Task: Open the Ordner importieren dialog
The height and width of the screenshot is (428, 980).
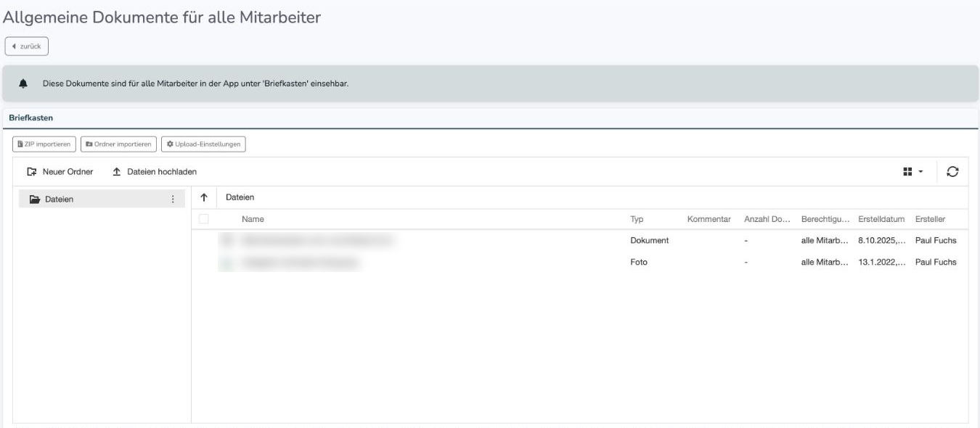Action: click(x=118, y=144)
